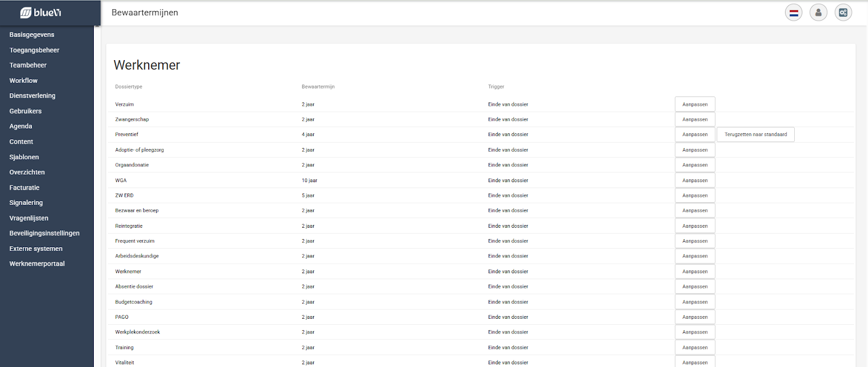868x367 pixels.
Task: Click the Dutch flag language icon
Action: point(793,12)
